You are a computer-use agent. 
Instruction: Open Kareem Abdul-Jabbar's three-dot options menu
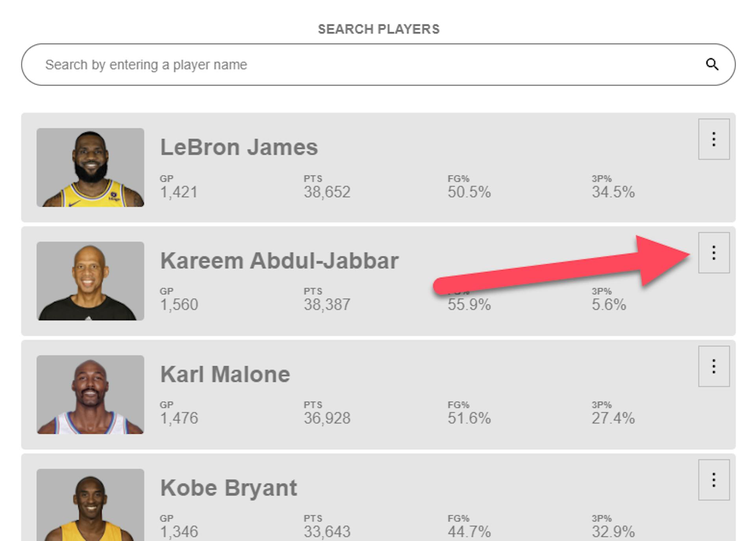(x=713, y=253)
